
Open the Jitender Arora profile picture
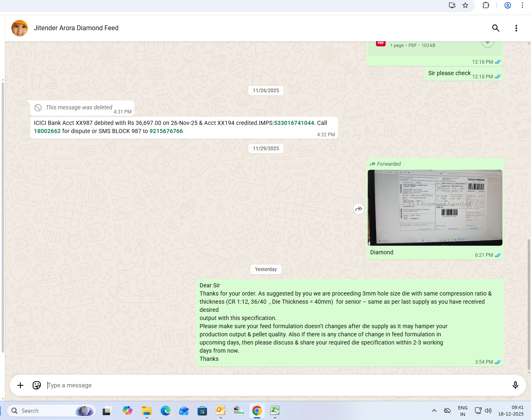coord(20,28)
